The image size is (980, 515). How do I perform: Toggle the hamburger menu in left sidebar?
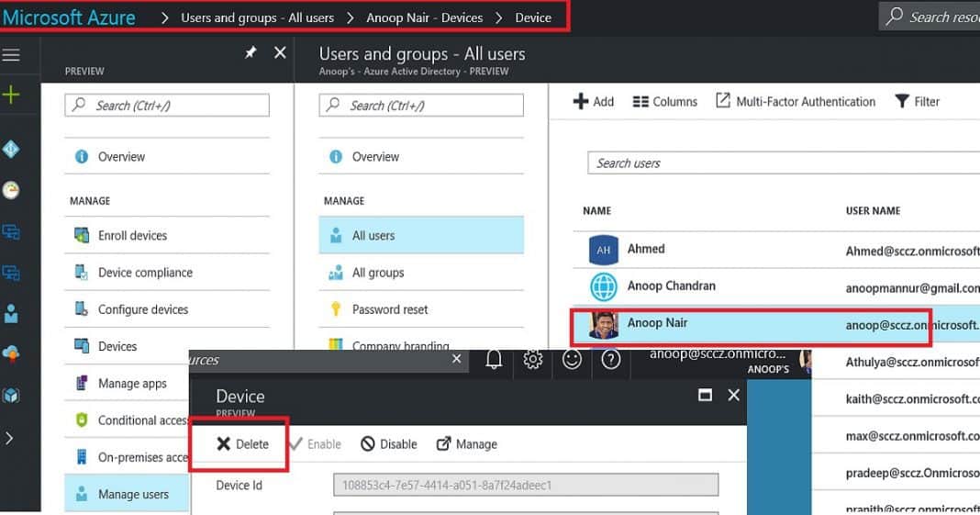pyautogui.click(x=11, y=56)
